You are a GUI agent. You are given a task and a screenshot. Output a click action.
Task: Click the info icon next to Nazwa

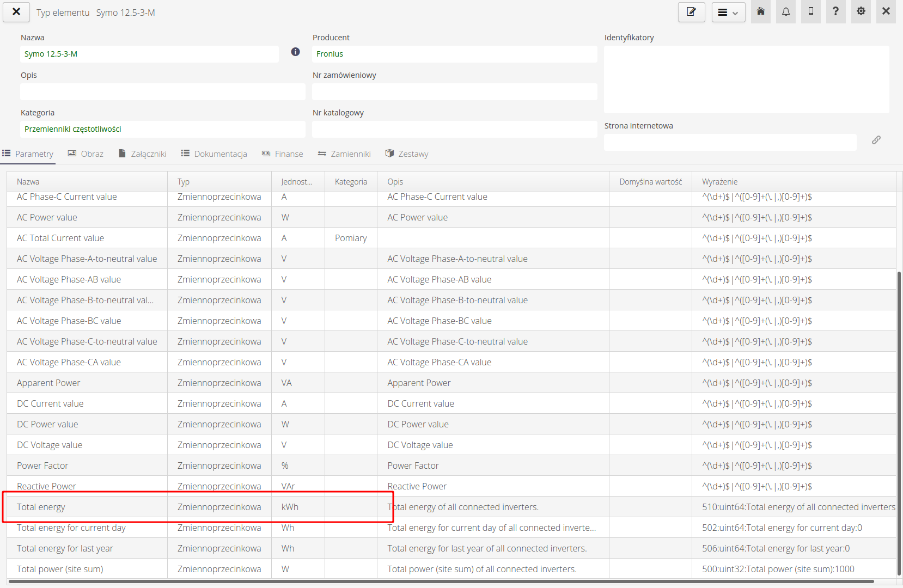point(295,52)
